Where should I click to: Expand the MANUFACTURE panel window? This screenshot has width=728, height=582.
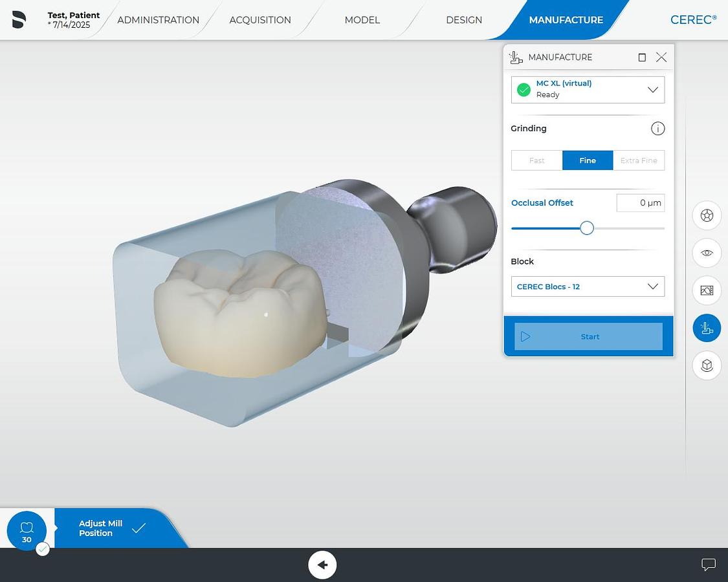coord(642,57)
